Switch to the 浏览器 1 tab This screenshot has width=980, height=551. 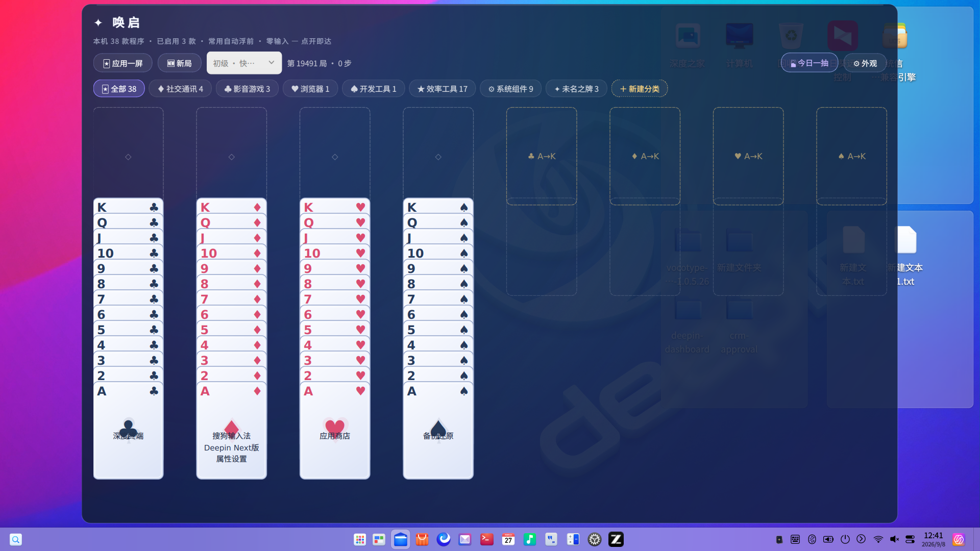point(310,89)
